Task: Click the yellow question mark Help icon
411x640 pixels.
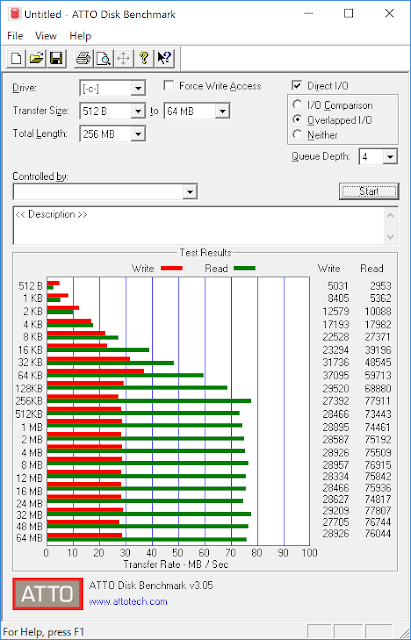Action: pos(143,58)
